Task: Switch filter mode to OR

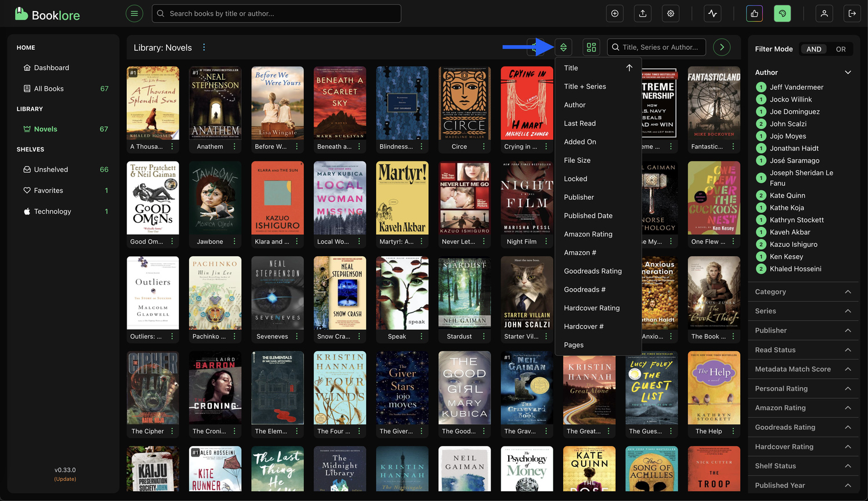Action: [840, 49]
